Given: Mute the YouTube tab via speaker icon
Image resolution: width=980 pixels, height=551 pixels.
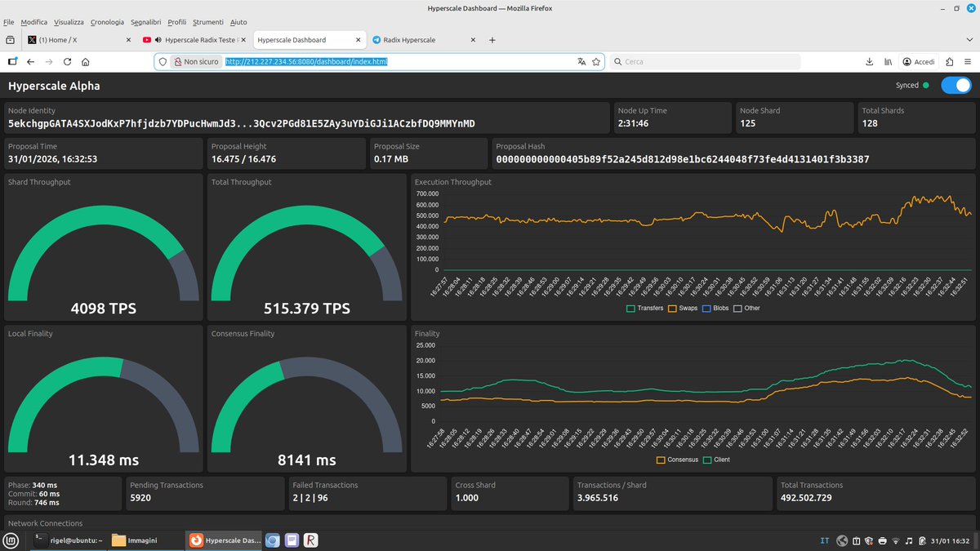Looking at the screenshot, I should 158,39.
